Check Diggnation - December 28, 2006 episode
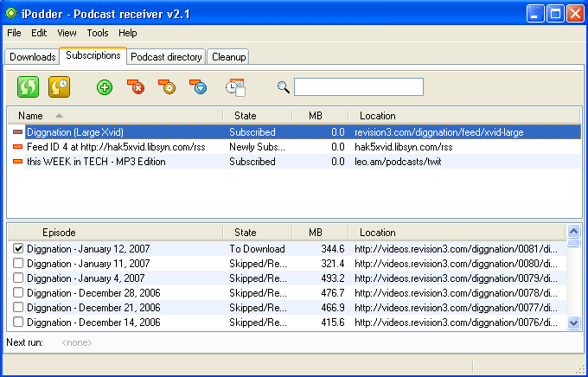This screenshot has height=377, width=588. pos(18,292)
